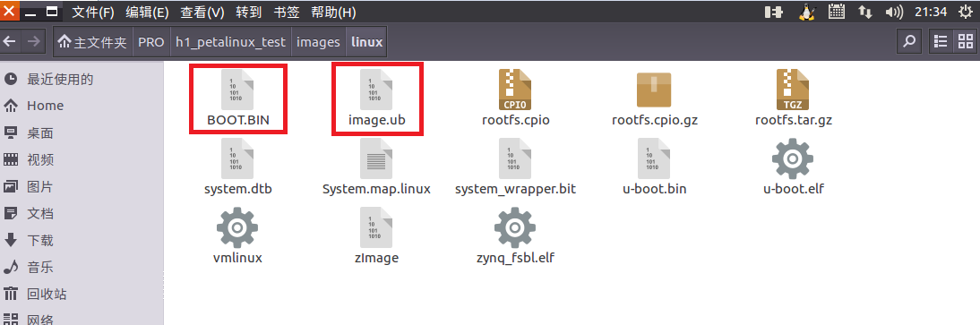Select the rootfs.cpio archive icon

coord(515,90)
